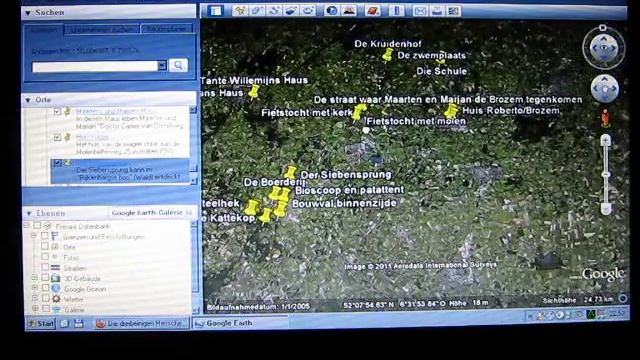This screenshot has height=360, width=640.
Task: Click the Huis Roberto/Brozem pushpin
Action: 451,111
